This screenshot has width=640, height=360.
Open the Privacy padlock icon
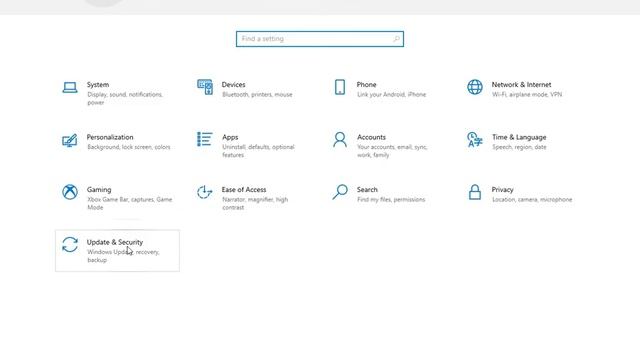pos(475,192)
